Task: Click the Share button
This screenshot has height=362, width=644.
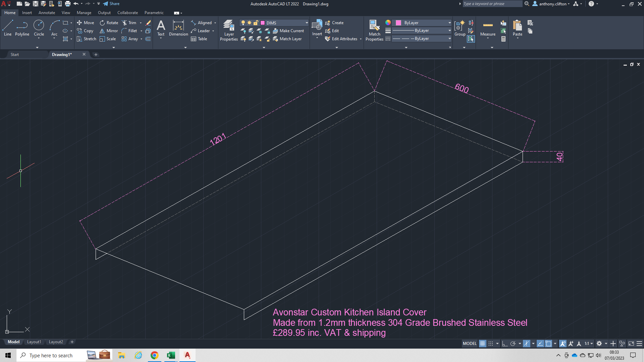Action: click(x=111, y=4)
